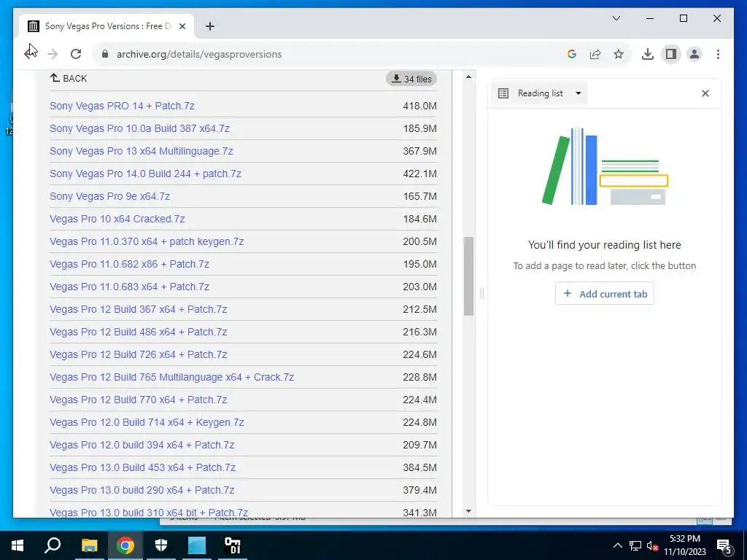
Task: Open Sony Vegas Pro 10.0a Build 387 x64.7z
Action: pyautogui.click(x=139, y=128)
